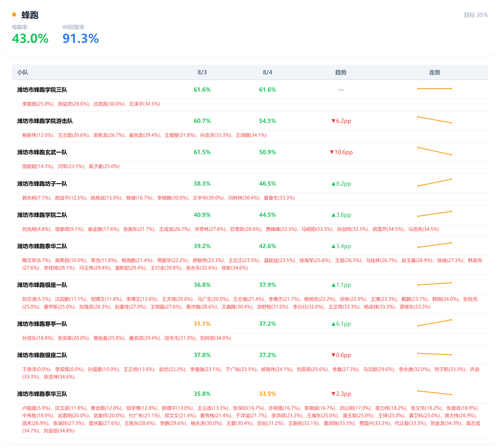Image resolution: width=500 pixels, height=448 pixels.
Task: Click the rising sparkline for 泰华二队
Action: (435, 245)
